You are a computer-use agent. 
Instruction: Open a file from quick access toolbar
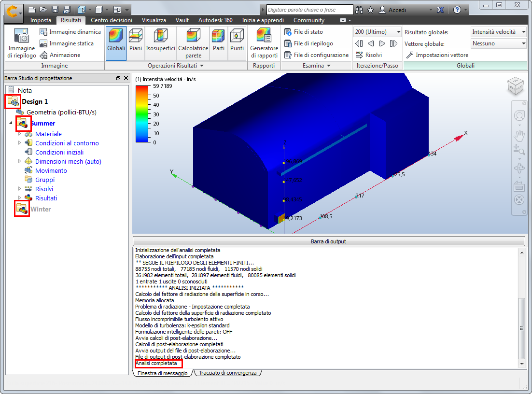click(x=43, y=10)
